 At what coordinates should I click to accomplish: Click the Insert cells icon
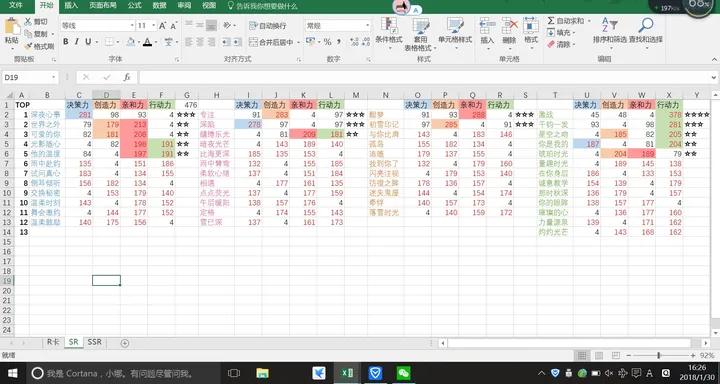[487, 25]
